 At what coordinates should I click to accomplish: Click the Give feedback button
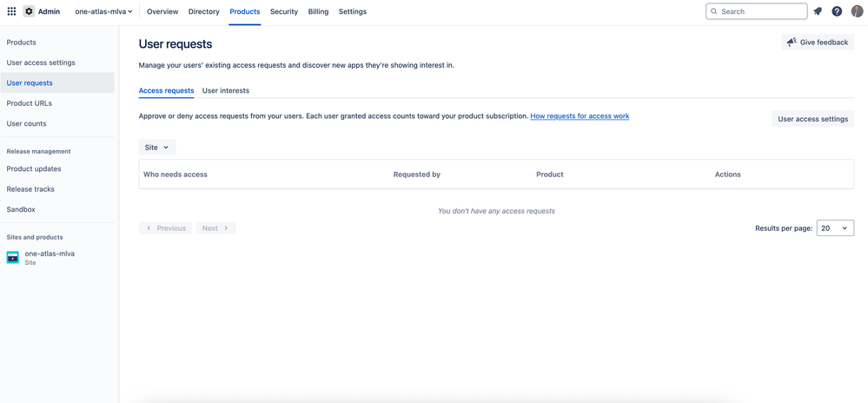coord(818,42)
